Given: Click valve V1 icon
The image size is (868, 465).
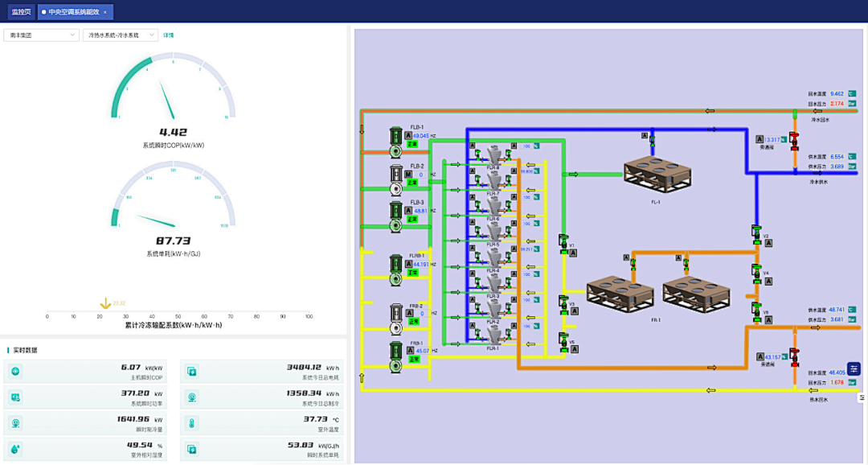Looking at the screenshot, I should coord(563,244).
